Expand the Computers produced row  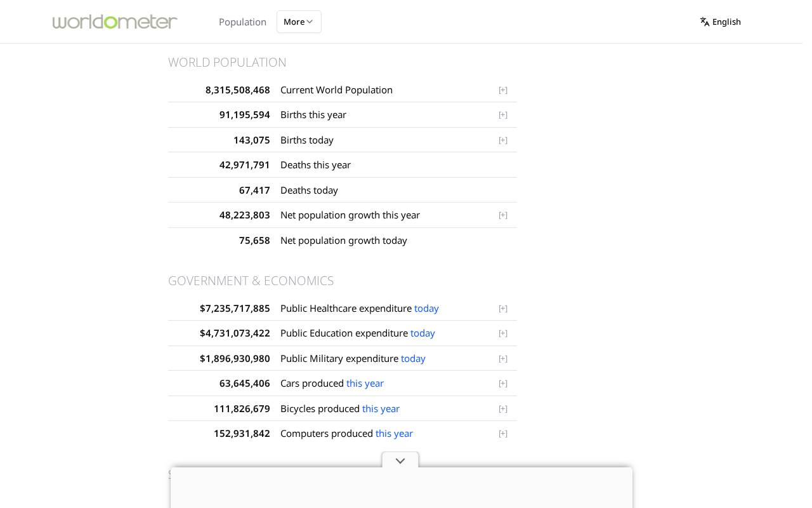click(x=503, y=434)
